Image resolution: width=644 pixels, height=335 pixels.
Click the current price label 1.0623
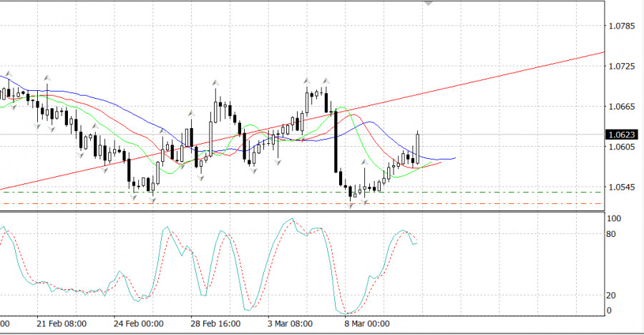click(620, 134)
